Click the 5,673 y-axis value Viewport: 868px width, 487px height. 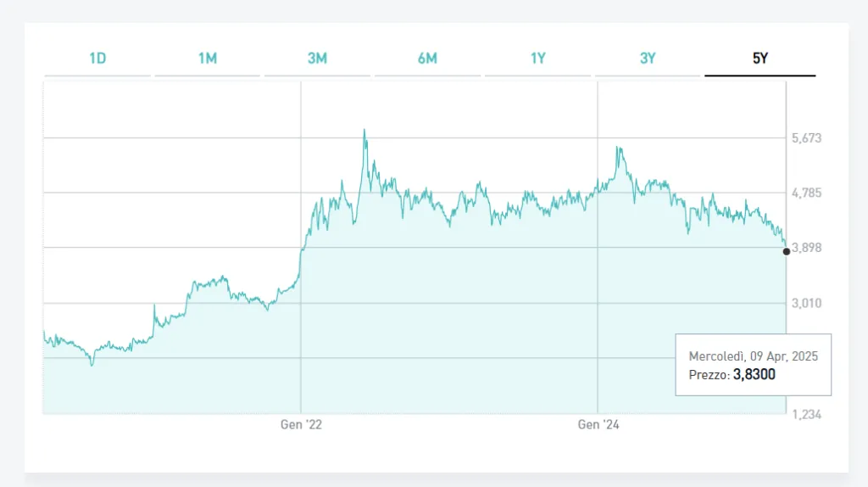[x=806, y=137]
